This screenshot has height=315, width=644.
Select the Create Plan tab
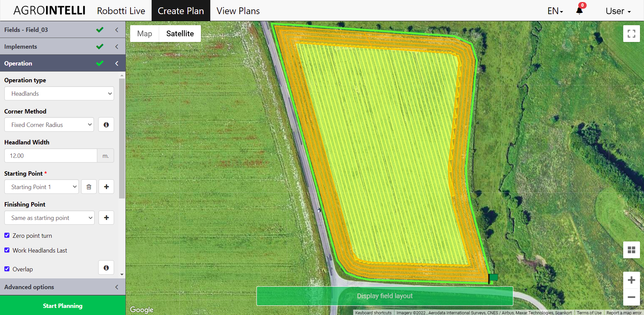(181, 11)
